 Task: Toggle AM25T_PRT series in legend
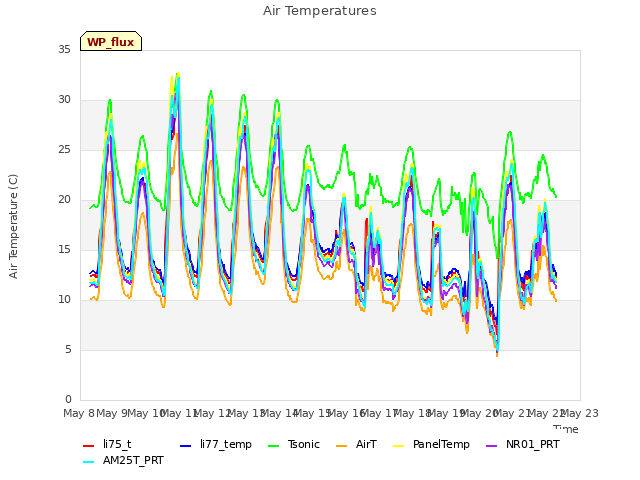pyautogui.click(x=123, y=460)
